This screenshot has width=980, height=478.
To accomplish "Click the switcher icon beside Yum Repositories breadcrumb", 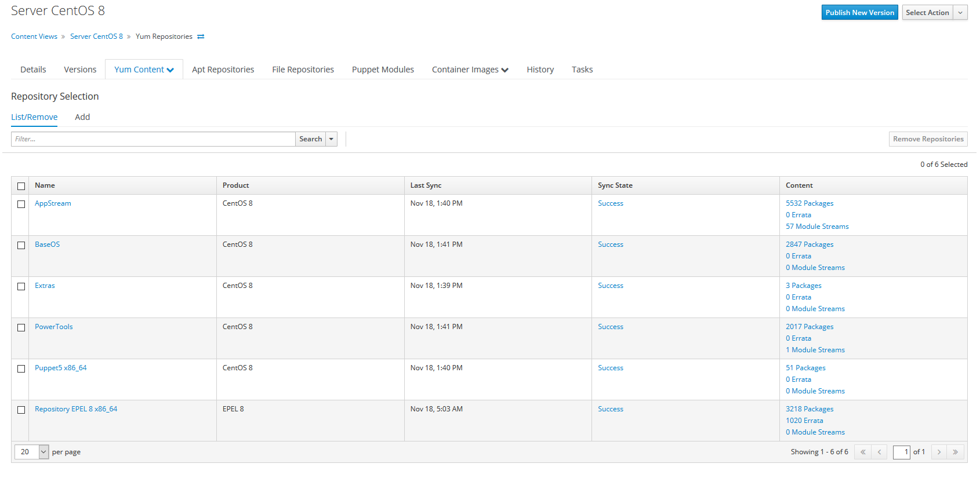I will pyautogui.click(x=201, y=37).
